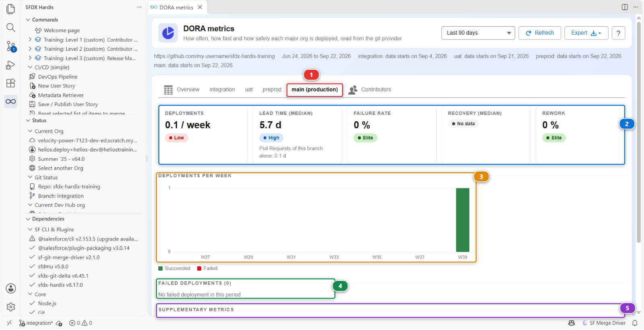Switch to the uat tab
This screenshot has width=644, height=330.
249,89
